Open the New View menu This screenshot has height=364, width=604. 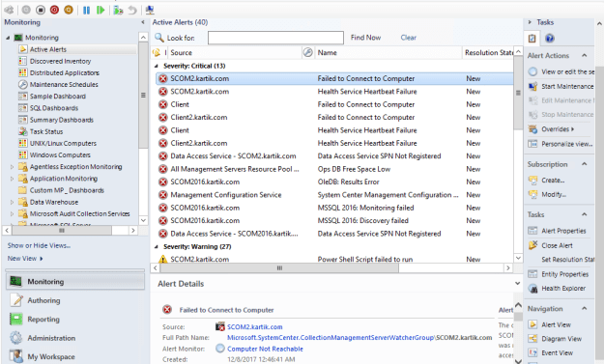[x=25, y=259]
